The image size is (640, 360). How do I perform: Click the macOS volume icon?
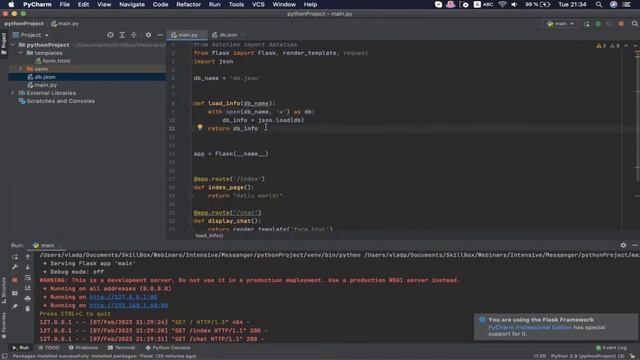(x=514, y=4)
